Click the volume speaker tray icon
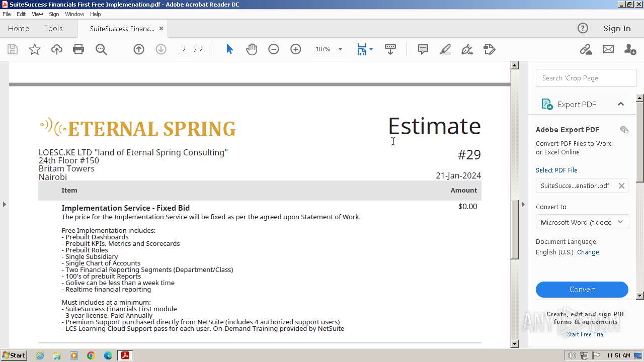Viewport: 644px width, 362px height. (x=572, y=355)
